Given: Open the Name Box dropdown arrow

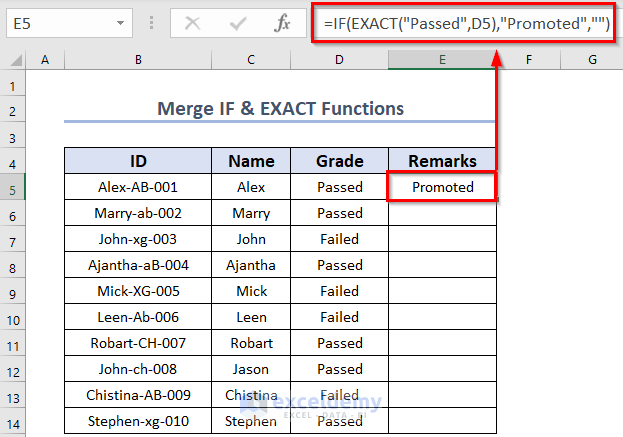Looking at the screenshot, I should pyautogui.click(x=121, y=22).
